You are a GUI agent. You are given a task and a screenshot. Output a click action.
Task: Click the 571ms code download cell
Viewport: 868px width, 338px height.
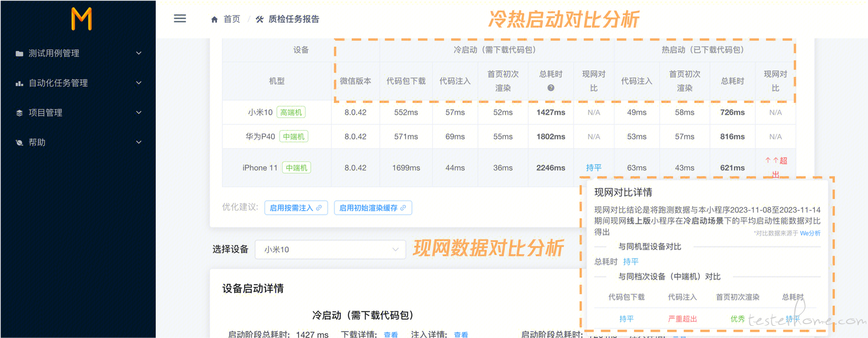point(406,137)
